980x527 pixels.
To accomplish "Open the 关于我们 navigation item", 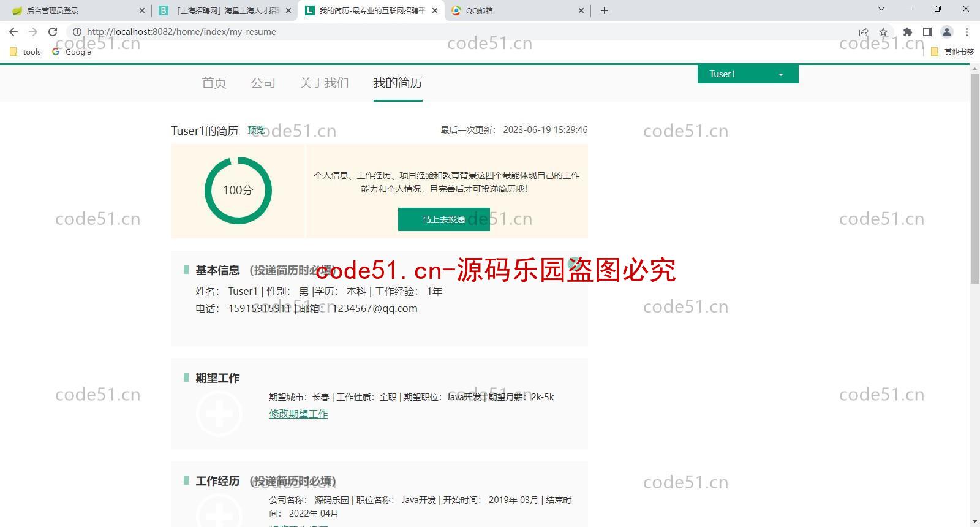I will (x=324, y=83).
